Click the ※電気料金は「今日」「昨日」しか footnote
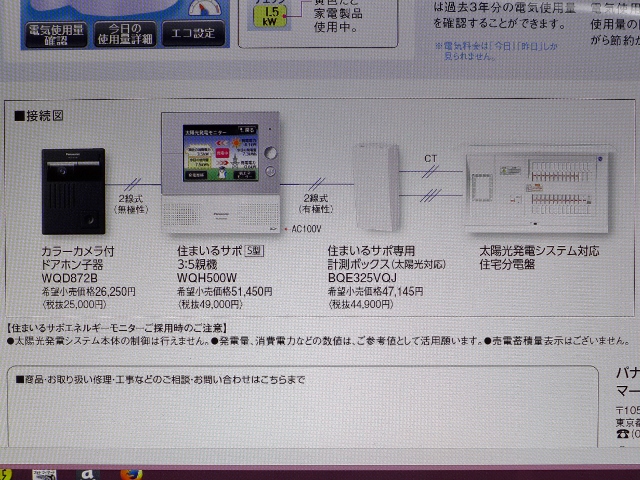 [x=496, y=46]
